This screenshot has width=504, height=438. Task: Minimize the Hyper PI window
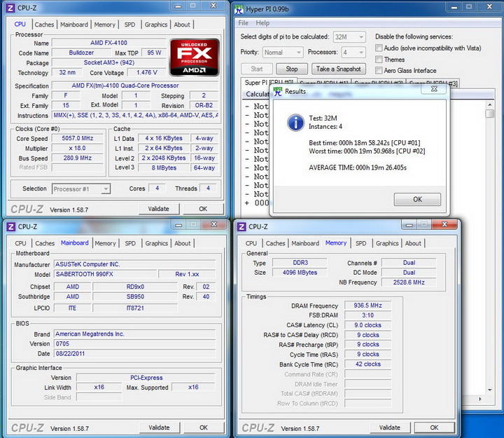click(454, 7)
